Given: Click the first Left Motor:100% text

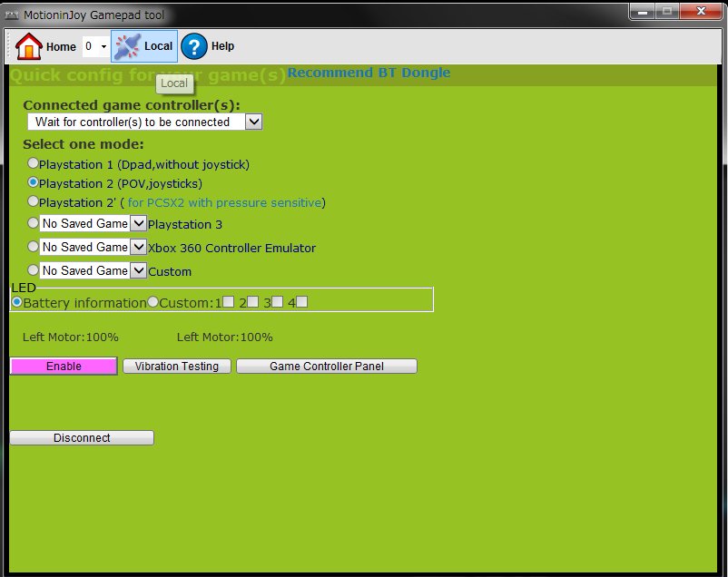Looking at the screenshot, I should (71, 337).
